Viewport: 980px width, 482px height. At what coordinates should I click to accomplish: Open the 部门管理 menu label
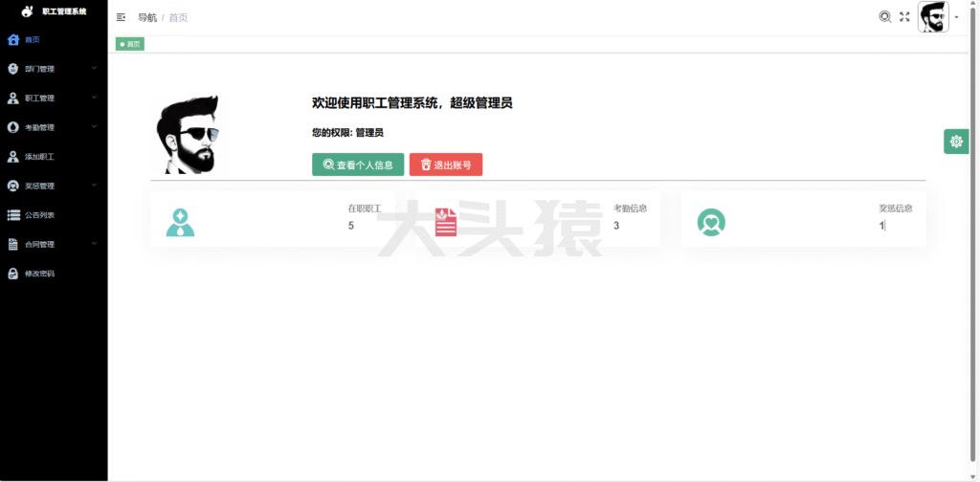[x=39, y=69]
